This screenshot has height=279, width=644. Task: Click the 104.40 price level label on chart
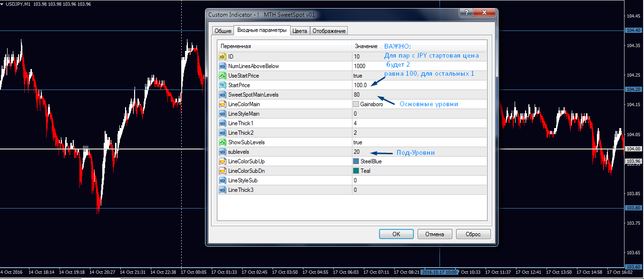point(634,30)
